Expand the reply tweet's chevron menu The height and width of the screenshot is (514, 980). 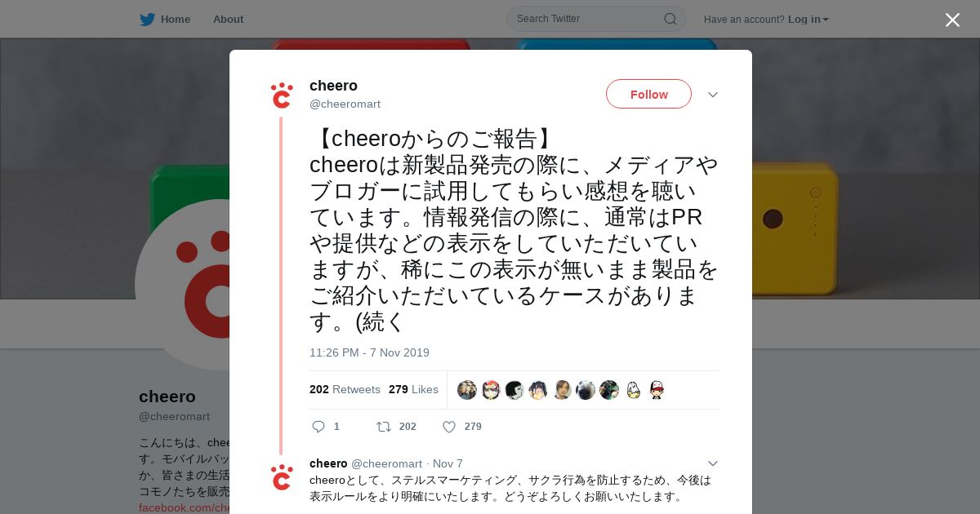713,463
